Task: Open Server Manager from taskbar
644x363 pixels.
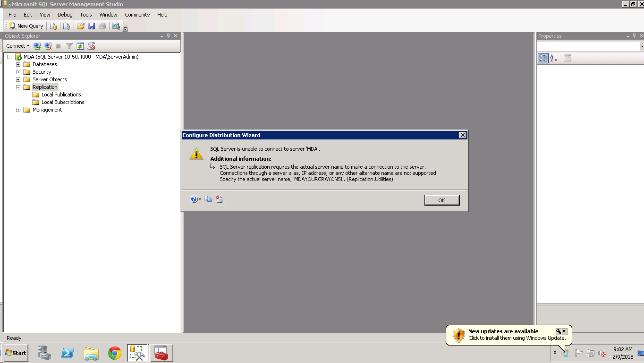Action: click(x=44, y=353)
